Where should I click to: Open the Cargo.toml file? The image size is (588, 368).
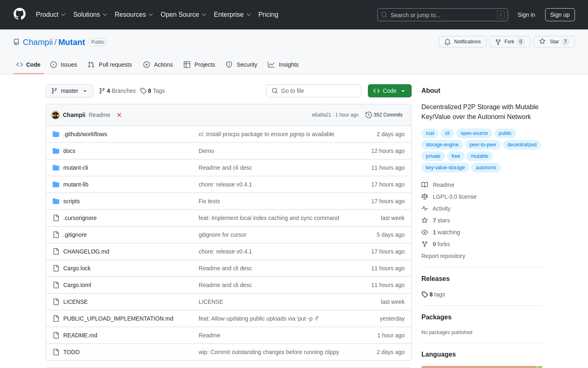[77, 285]
